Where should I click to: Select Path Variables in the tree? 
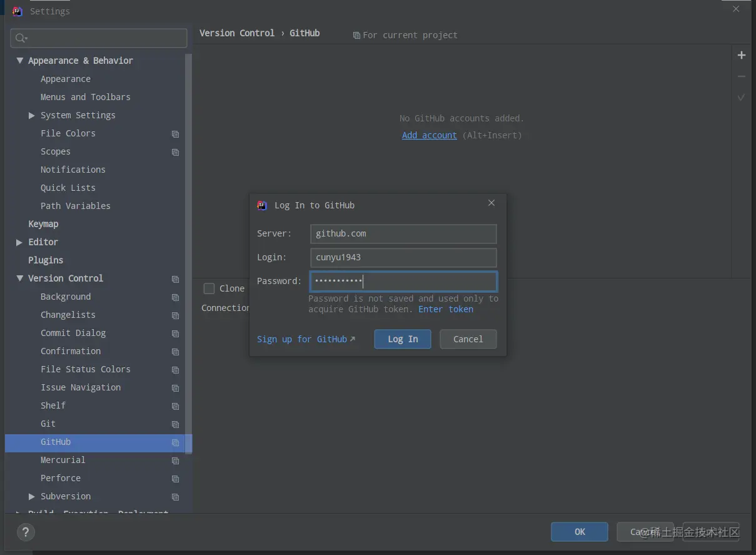tap(76, 206)
